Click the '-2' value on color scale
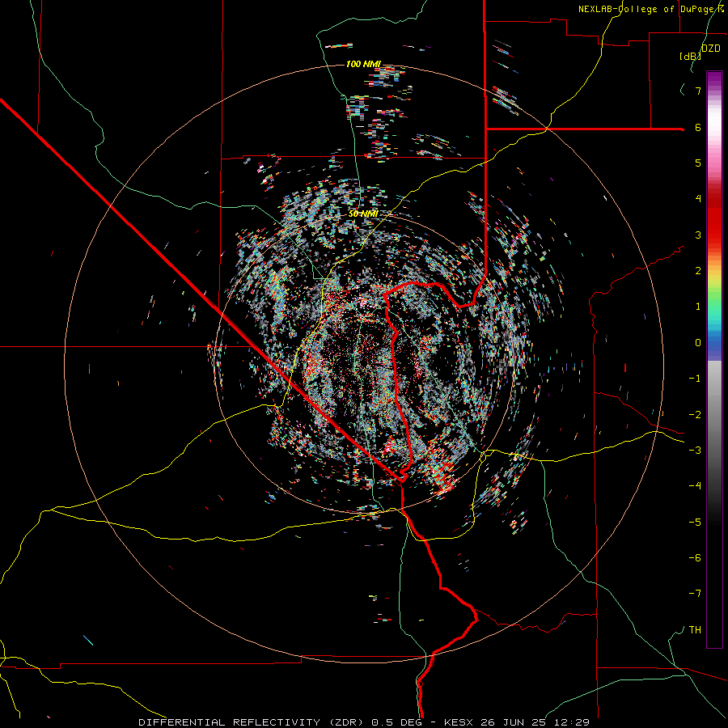The height and width of the screenshot is (728, 728). click(695, 415)
